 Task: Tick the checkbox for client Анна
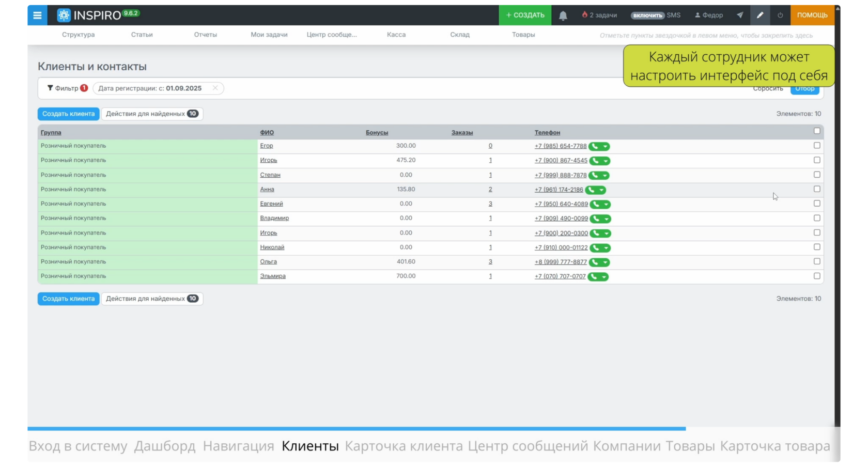tap(817, 189)
